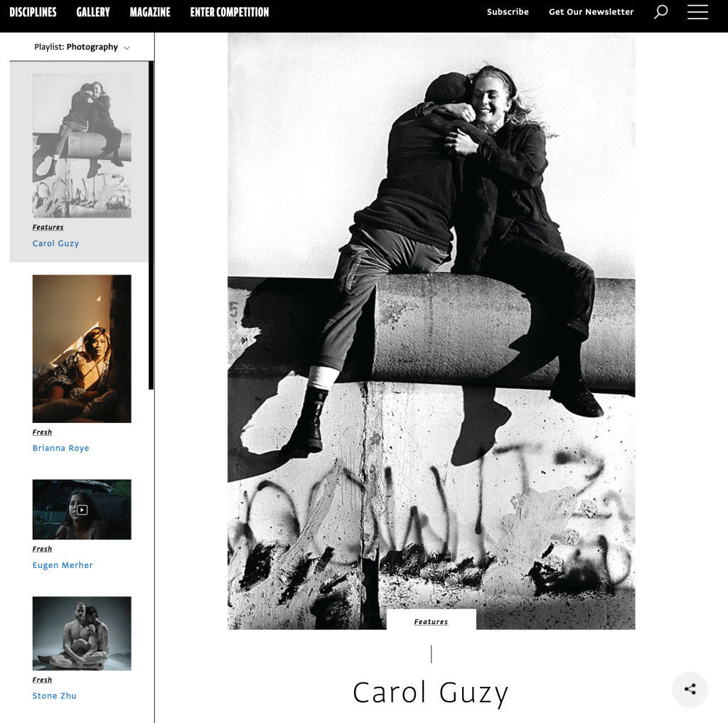Image resolution: width=728 pixels, height=723 pixels.
Task: Click Features tag below main photo
Action: [x=431, y=622]
